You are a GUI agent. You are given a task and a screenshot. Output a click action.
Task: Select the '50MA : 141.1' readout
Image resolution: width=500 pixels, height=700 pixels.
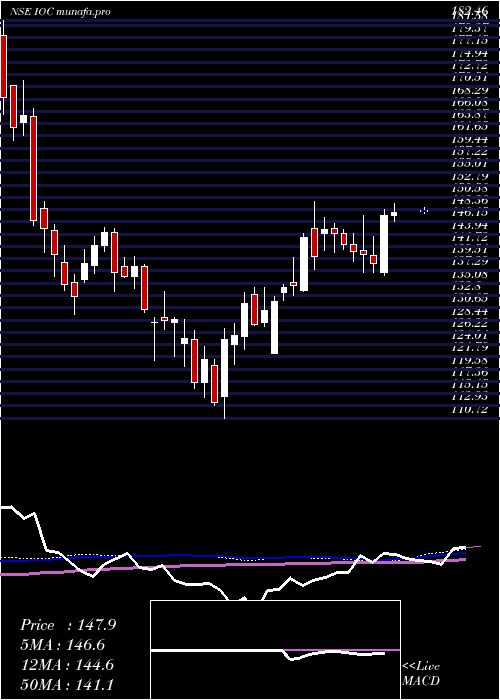tap(67, 684)
